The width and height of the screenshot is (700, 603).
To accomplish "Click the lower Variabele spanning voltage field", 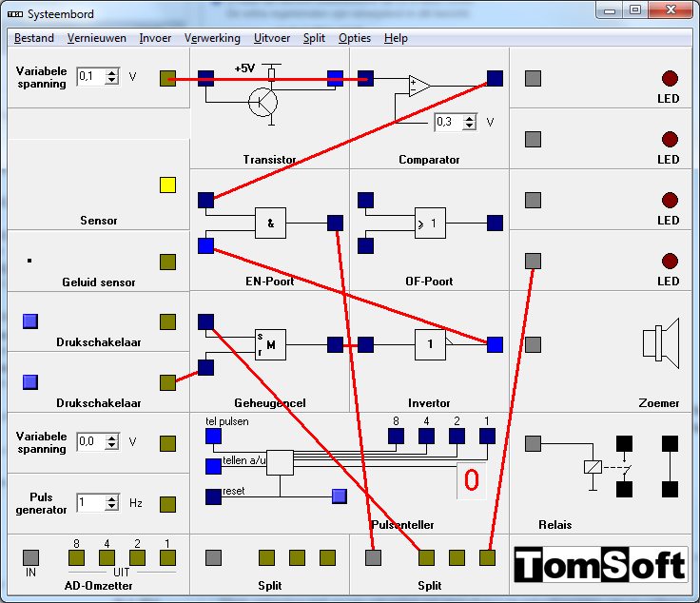I will click(x=90, y=442).
